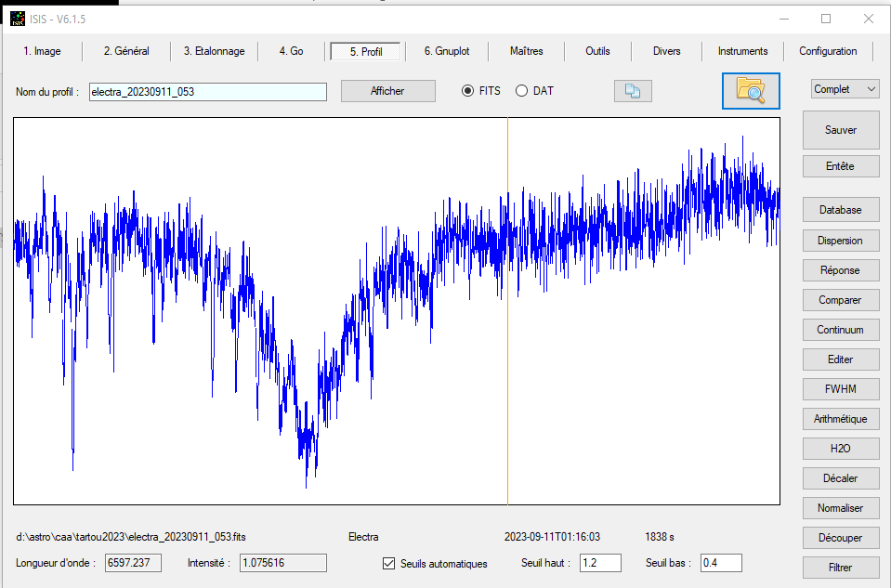Image resolution: width=891 pixels, height=588 pixels.
Task: Switch to the Configuration tab
Action: pyautogui.click(x=828, y=51)
